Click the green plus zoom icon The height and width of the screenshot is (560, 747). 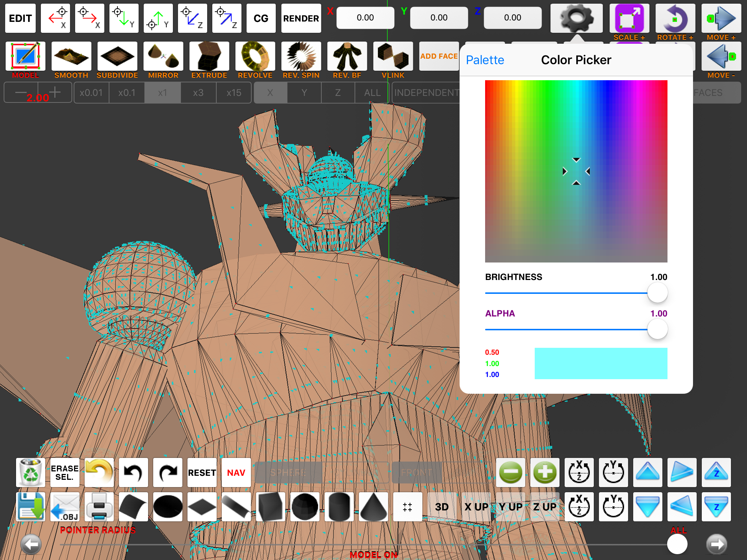(x=545, y=472)
